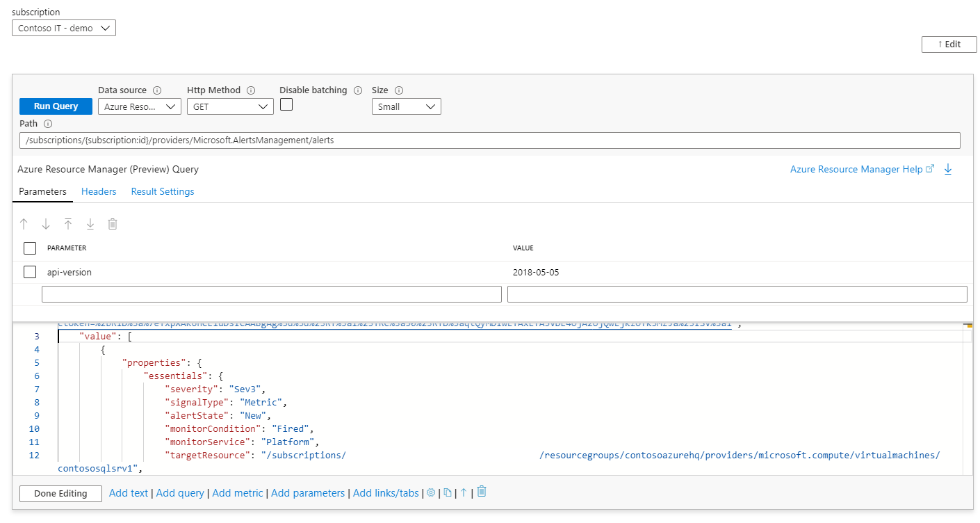The height and width of the screenshot is (523, 980).
Task: Enable the Disable batching checkbox
Action: pos(286,105)
